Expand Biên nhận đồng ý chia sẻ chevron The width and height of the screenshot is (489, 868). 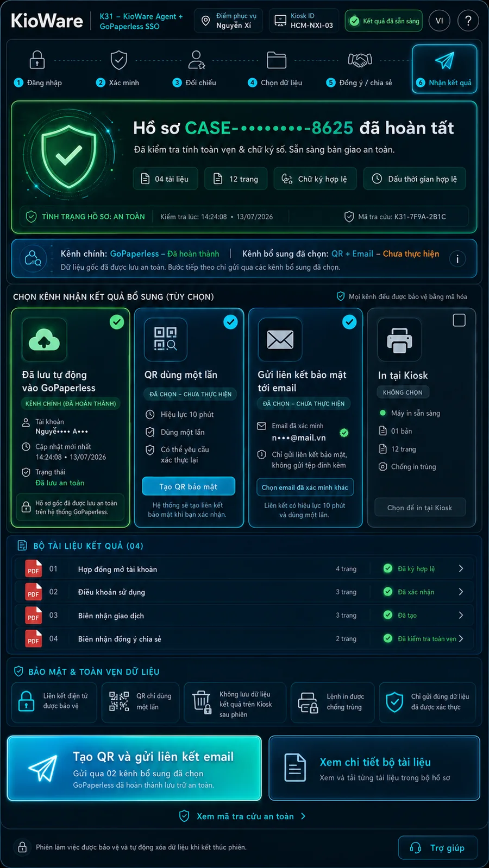(461, 638)
